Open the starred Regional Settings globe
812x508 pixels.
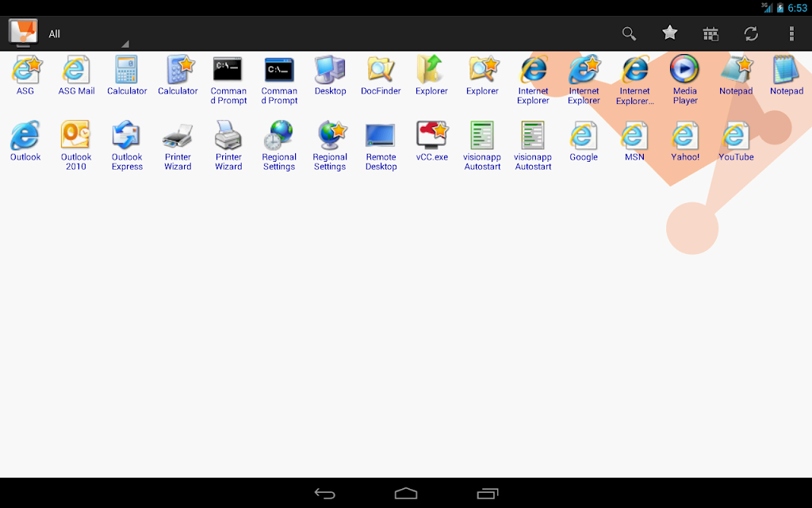[330, 146]
